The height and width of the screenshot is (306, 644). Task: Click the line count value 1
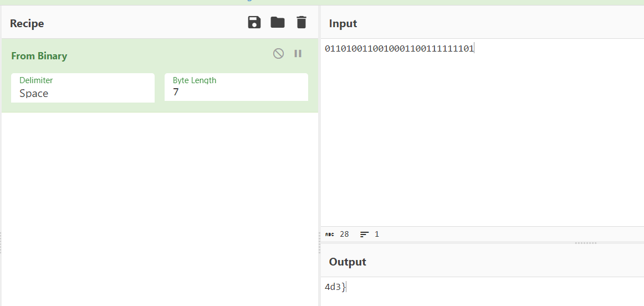tap(377, 234)
